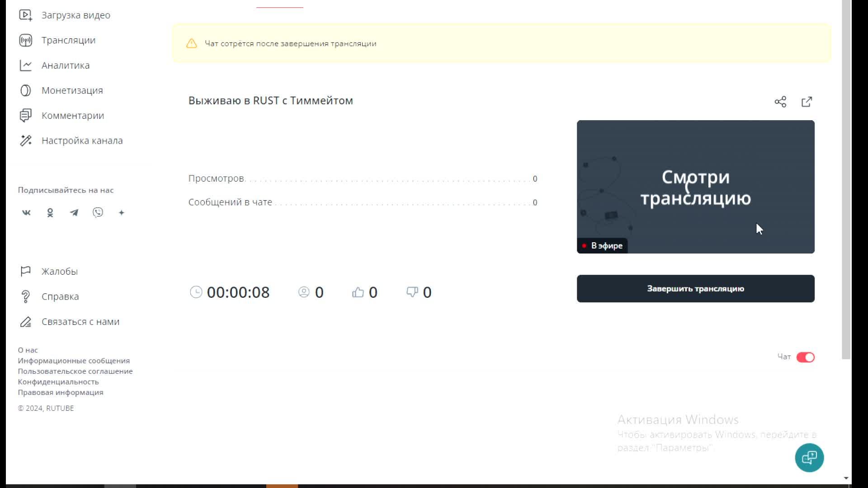Click the Смотри трансляцию preview thumbnail
Screen dimensions: 868x488
[696, 187]
